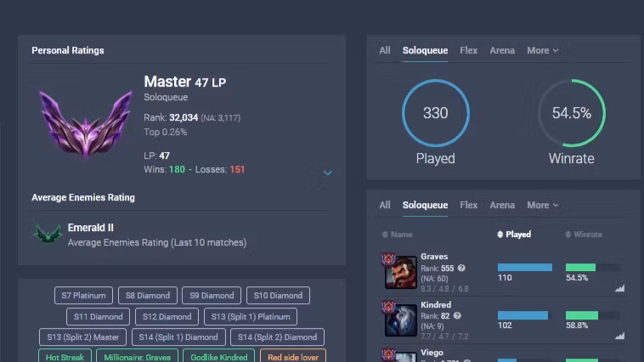Open the Graves champion portrait
Image resolution: width=644 pixels, height=362 pixels.
[x=400, y=272]
